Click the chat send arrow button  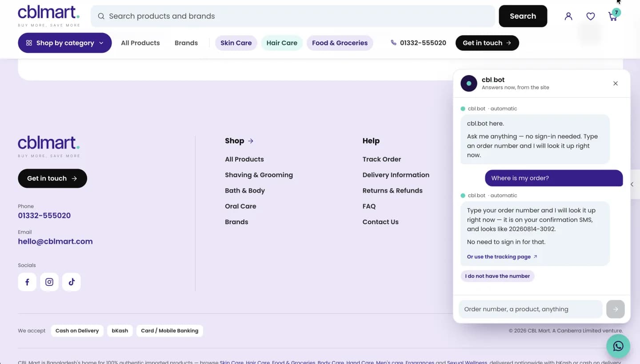[x=616, y=309]
